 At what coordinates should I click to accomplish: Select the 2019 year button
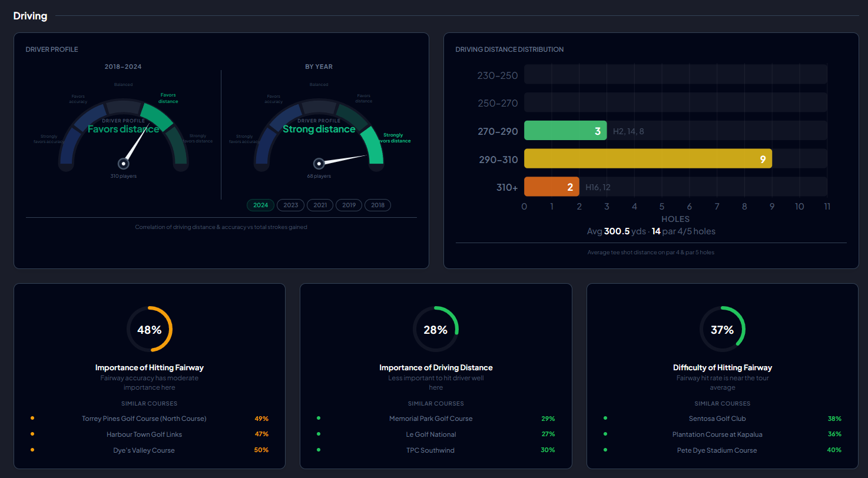pyautogui.click(x=349, y=205)
